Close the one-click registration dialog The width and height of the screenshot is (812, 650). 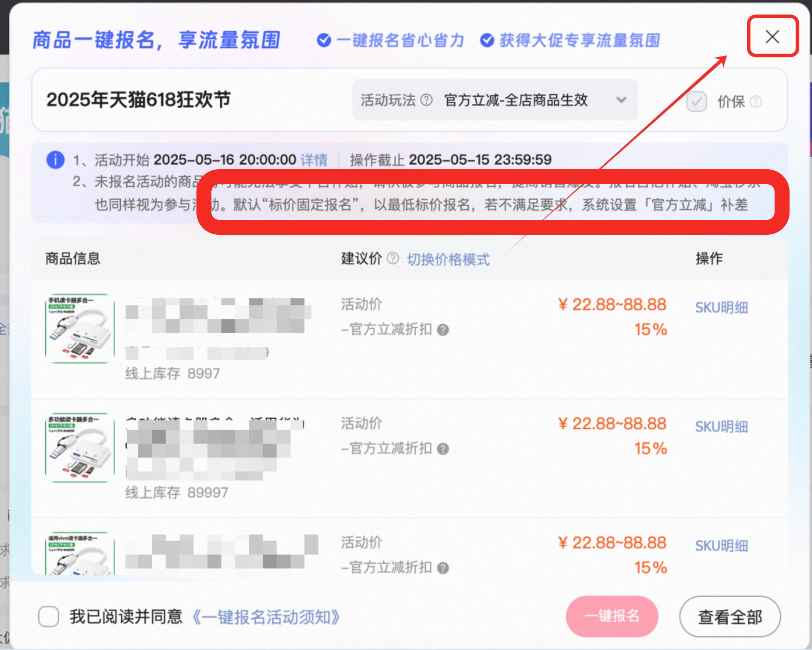[x=772, y=36]
